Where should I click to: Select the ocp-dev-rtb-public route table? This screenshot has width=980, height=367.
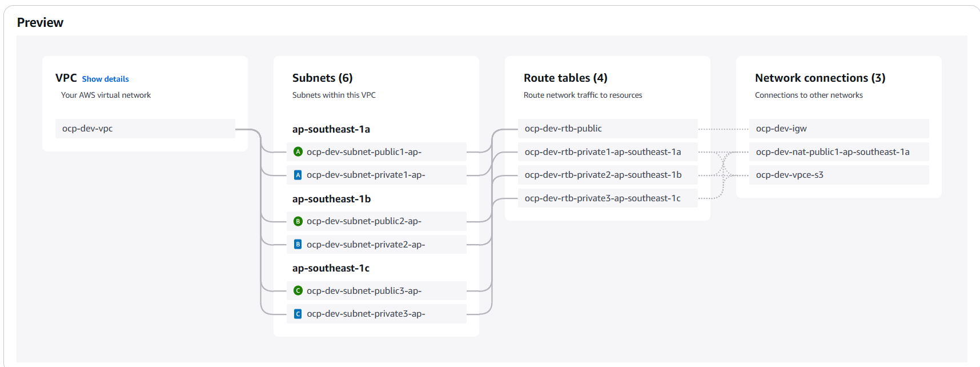click(x=607, y=129)
